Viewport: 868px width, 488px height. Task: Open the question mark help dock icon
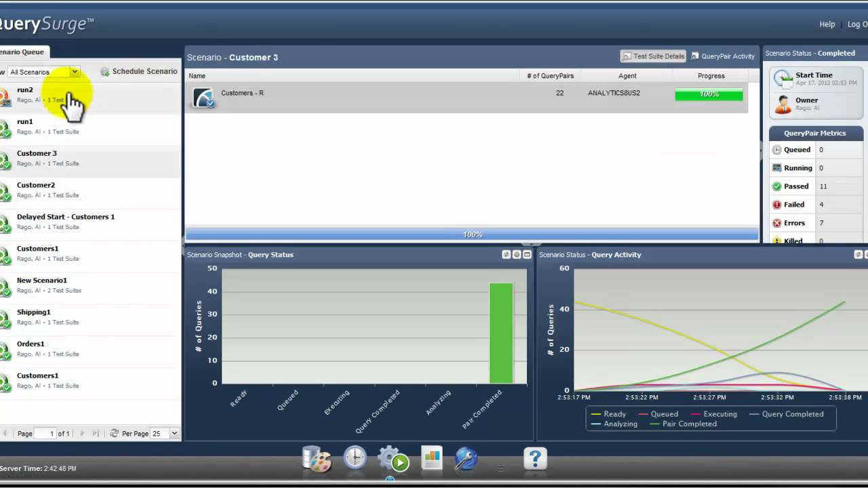[x=535, y=459]
